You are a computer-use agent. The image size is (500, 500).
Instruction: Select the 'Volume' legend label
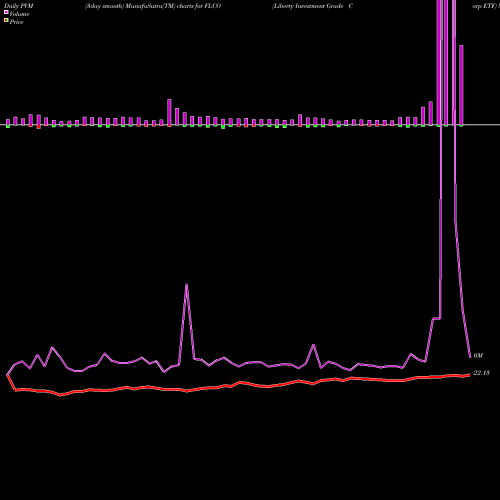click(x=19, y=14)
